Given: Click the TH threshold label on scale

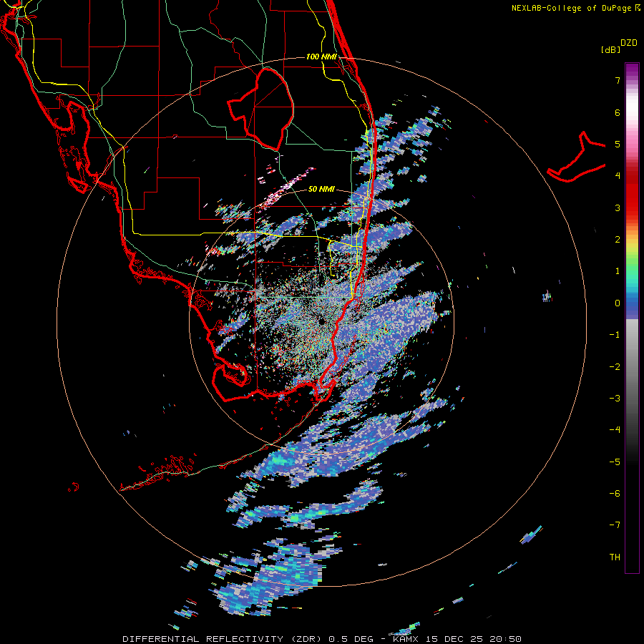Looking at the screenshot, I should [x=615, y=557].
